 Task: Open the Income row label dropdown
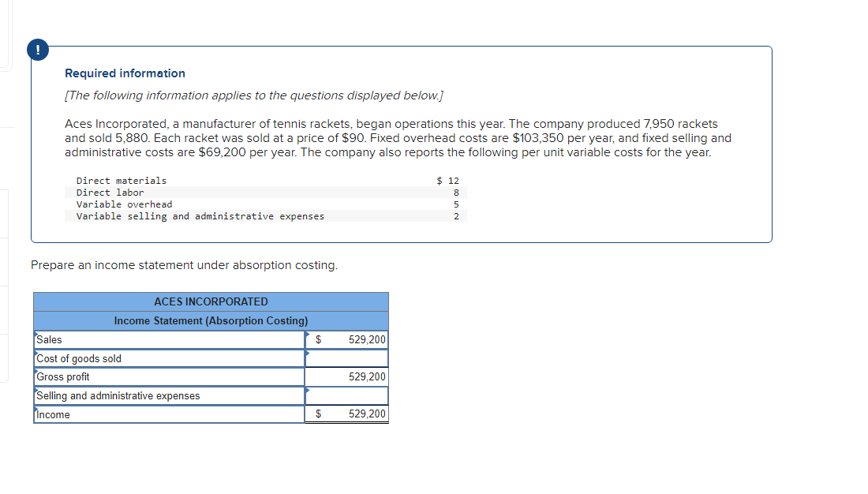coord(170,414)
